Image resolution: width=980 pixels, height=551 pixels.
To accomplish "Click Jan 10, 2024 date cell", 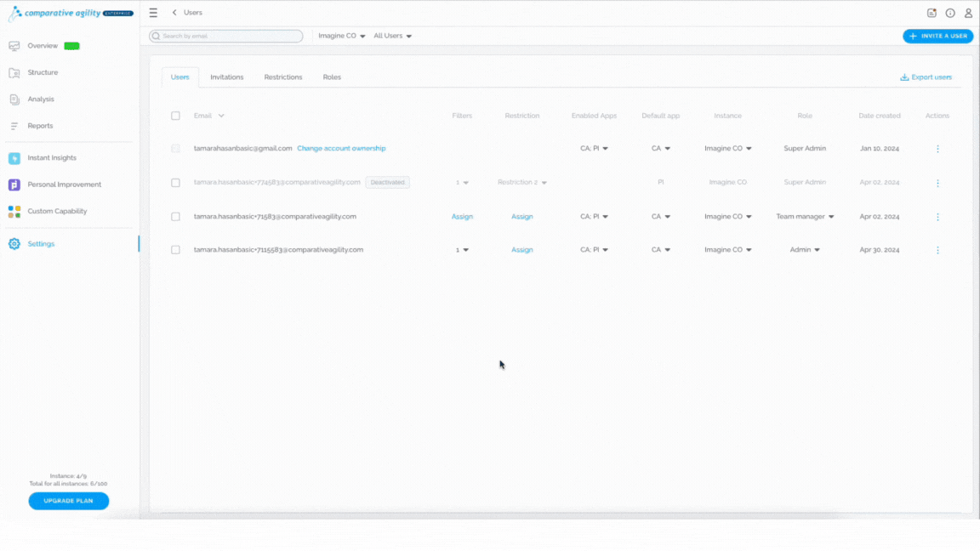I will coord(880,149).
